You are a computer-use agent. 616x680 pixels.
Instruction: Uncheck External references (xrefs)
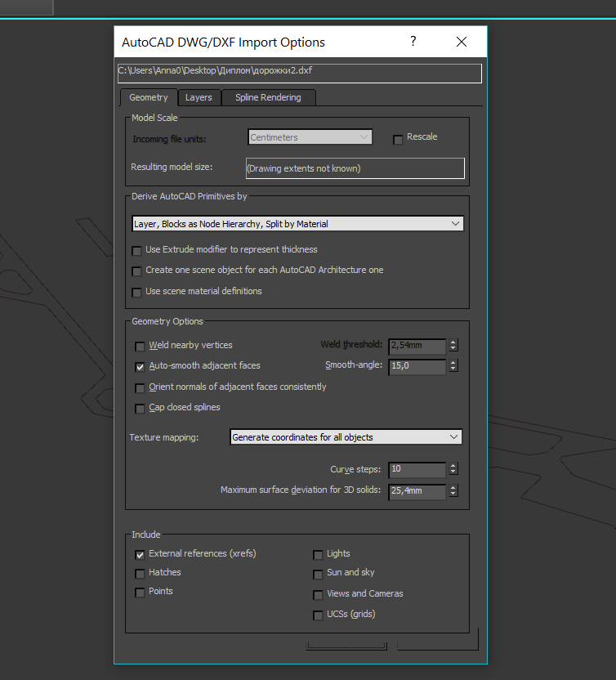click(140, 555)
